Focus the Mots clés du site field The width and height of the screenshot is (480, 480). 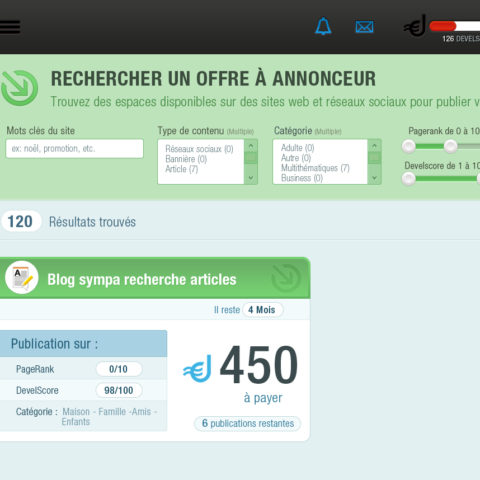(75, 149)
